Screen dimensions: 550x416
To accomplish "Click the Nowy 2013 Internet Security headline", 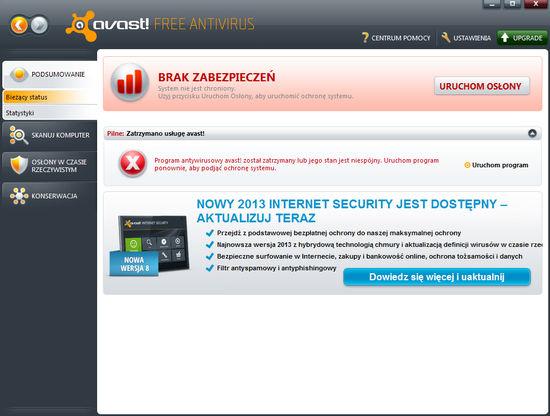I will 352,211.
